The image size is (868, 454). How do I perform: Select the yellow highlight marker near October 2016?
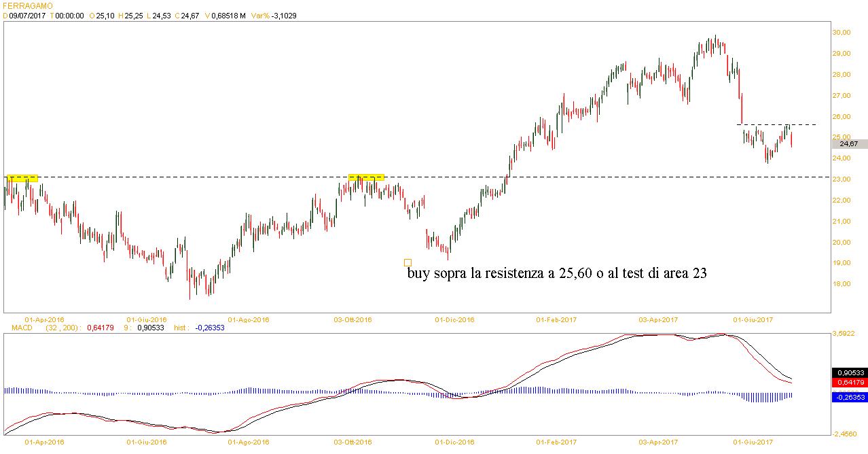coord(366,177)
